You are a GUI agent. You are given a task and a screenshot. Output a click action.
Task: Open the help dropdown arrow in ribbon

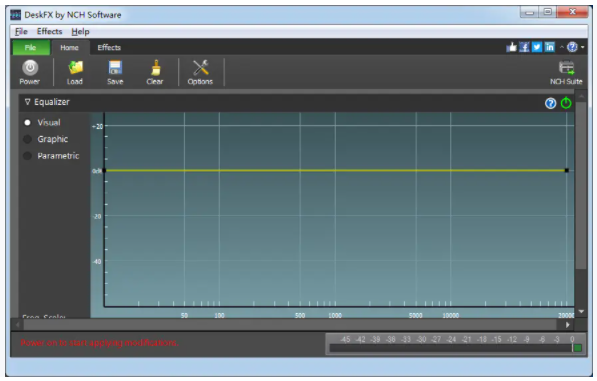point(583,48)
